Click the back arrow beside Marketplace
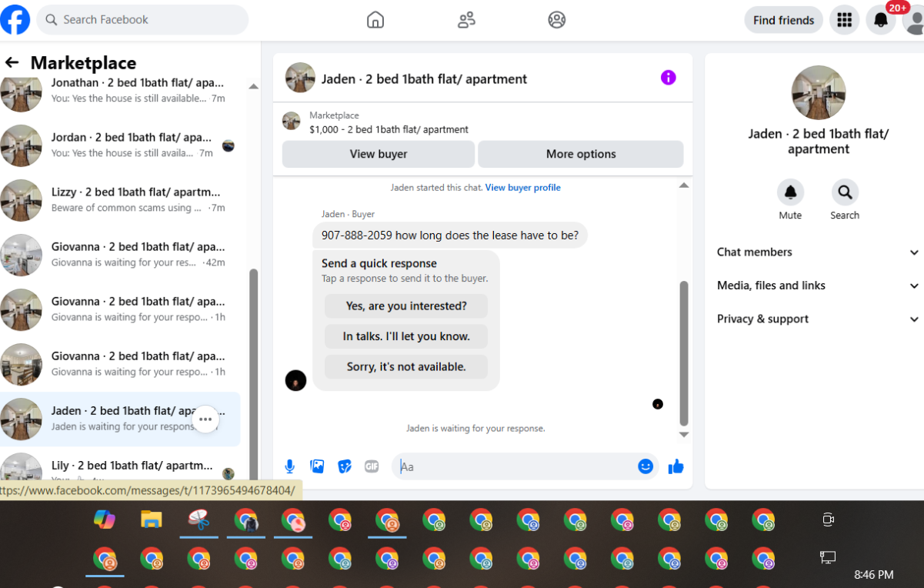Screen dimensions: 924x588 coord(12,62)
